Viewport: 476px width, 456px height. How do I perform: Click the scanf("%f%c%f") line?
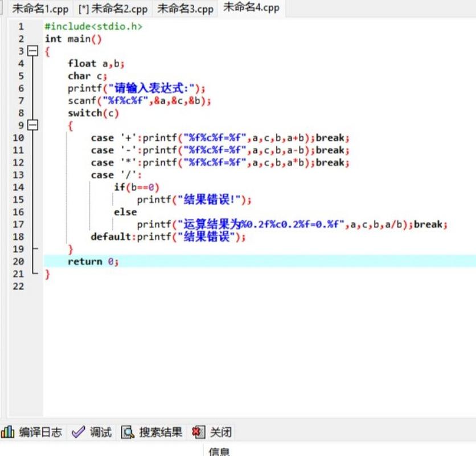(139, 101)
